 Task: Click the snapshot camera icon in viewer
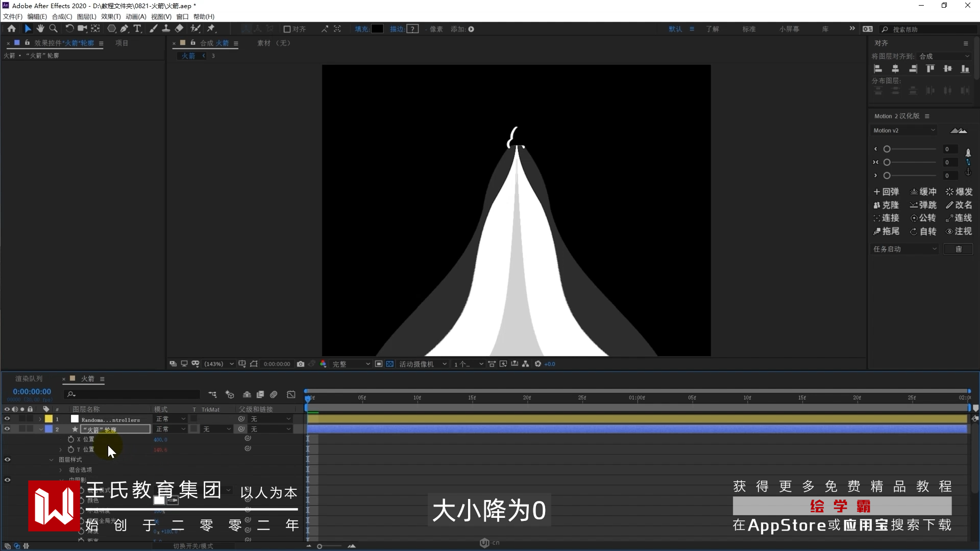coord(301,364)
